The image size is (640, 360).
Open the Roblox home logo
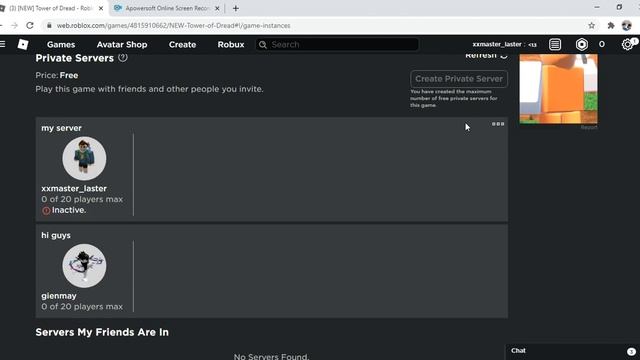pos(23,44)
